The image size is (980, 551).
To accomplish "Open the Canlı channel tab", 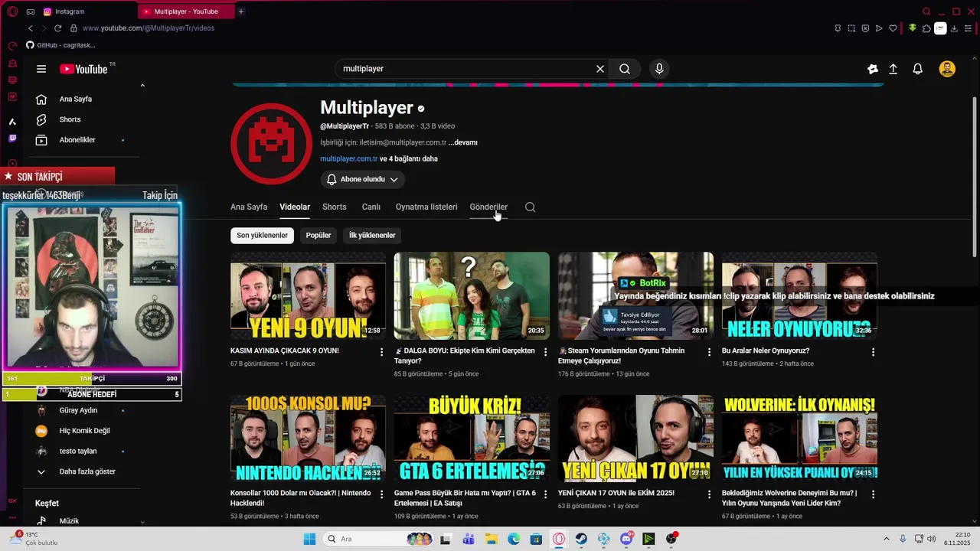I will pyautogui.click(x=371, y=207).
